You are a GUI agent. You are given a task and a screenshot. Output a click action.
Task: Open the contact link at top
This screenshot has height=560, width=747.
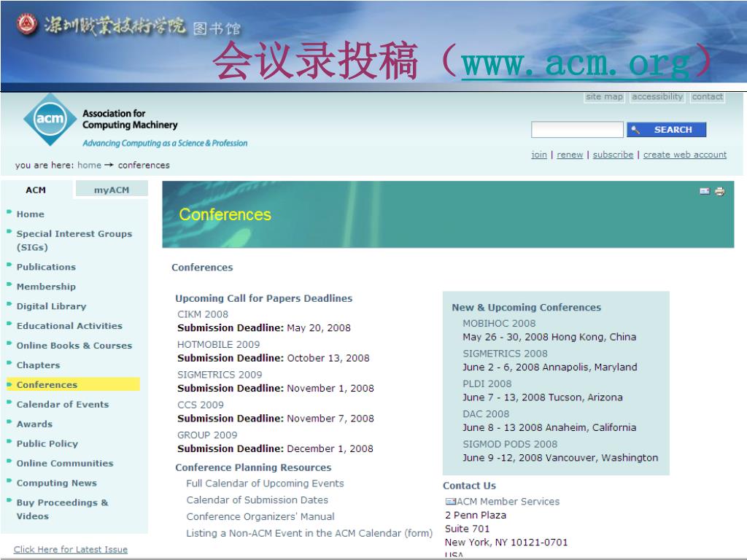click(x=707, y=97)
